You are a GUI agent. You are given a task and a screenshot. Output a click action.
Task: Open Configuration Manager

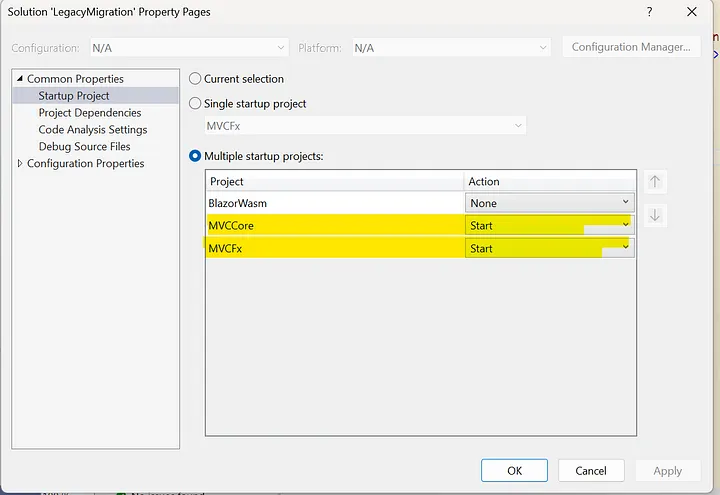click(631, 47)
